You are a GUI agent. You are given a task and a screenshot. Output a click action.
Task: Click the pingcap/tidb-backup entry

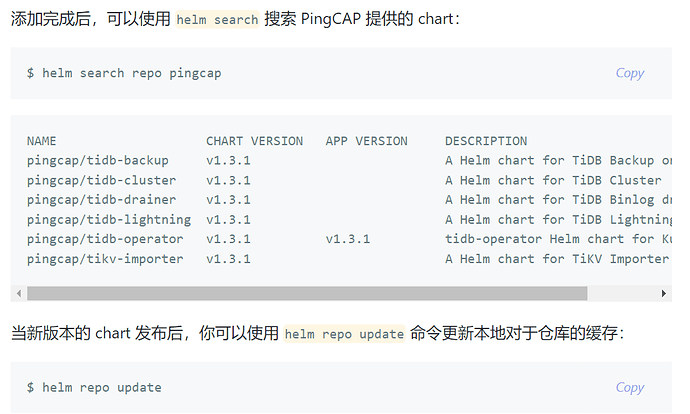pyautogui.click(x=98, y=160)
